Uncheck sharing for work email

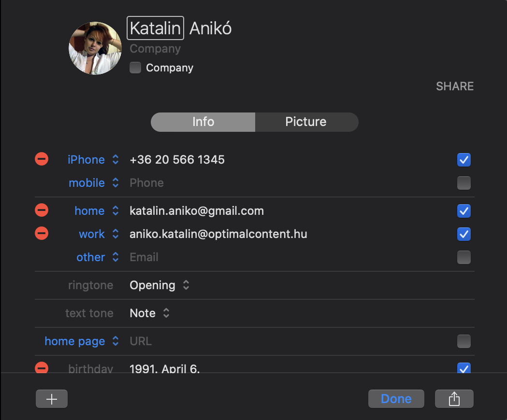(464, 234)
